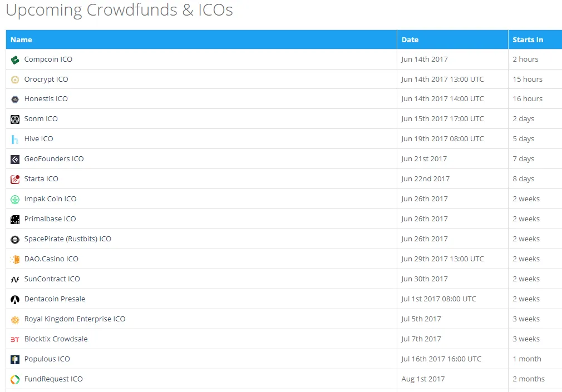Open the Blocktix Crowdsale link
The height and width of the screenshot is (392, 562).
point(56,339)
